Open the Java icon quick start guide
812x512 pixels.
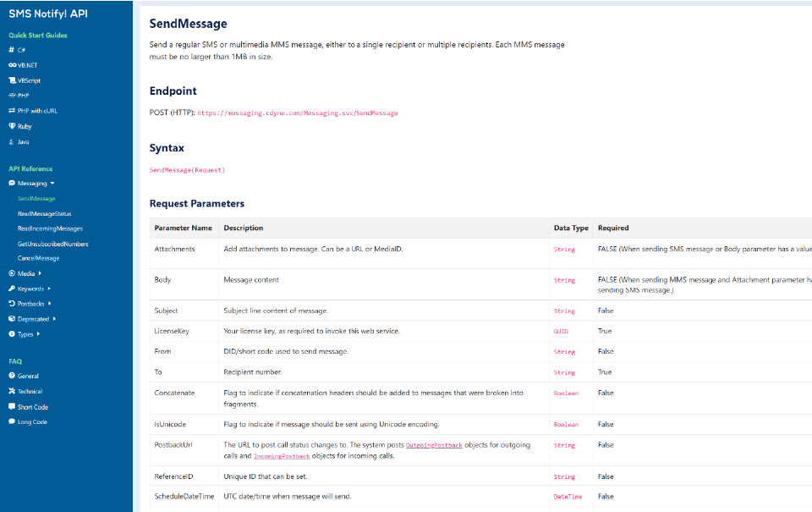pos(11,141)
